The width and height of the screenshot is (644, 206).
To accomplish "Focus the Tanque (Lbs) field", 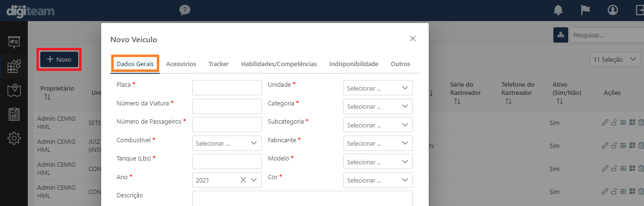I will pos(227,162).
